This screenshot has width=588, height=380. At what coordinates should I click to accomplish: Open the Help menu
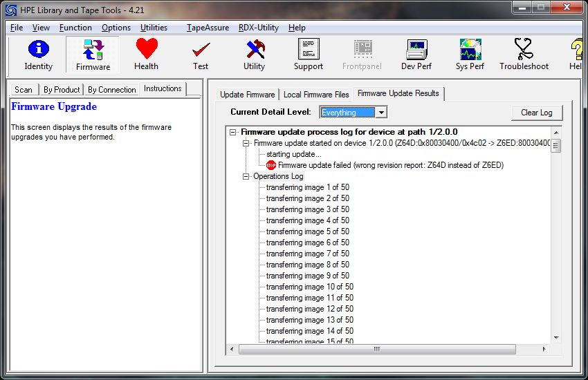(x=297, y=28)
